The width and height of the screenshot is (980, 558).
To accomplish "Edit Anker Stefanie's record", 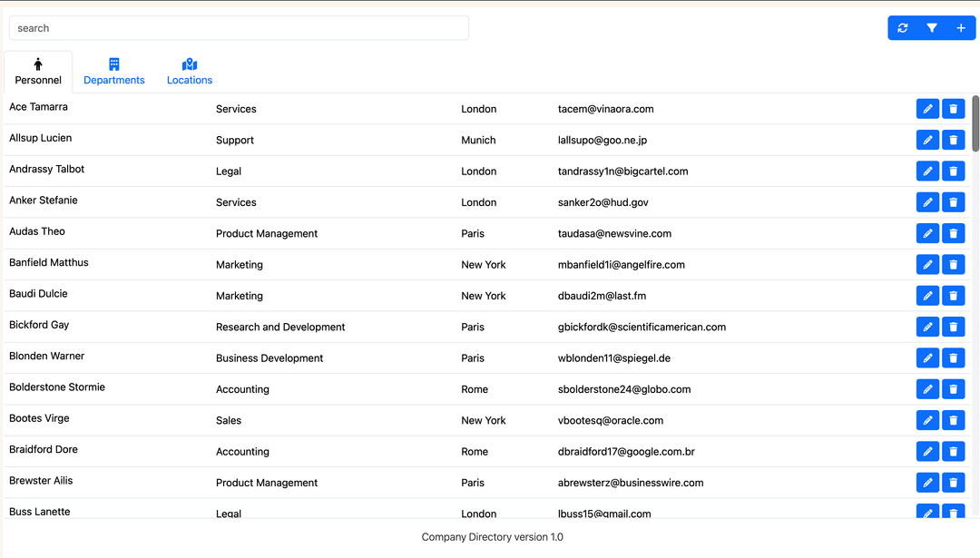I will pyautogui.click(x=927, y=202).
